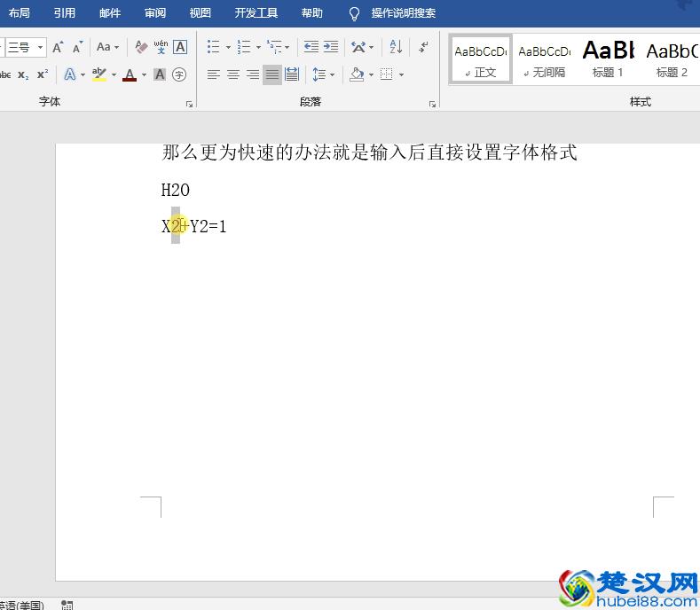Increase font size with the grow font button
The height and width of the screenshot is (610, 700).
click(58, 47)
